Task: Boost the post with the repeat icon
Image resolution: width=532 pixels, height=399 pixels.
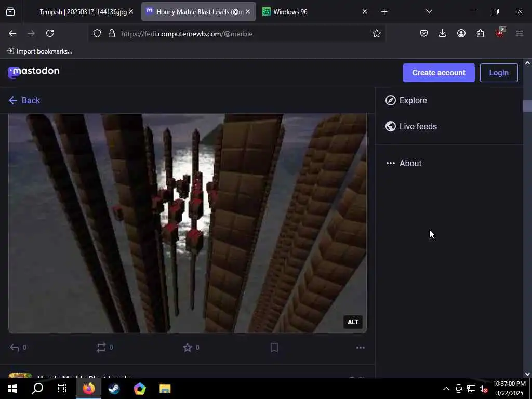Action: [101, 348]
